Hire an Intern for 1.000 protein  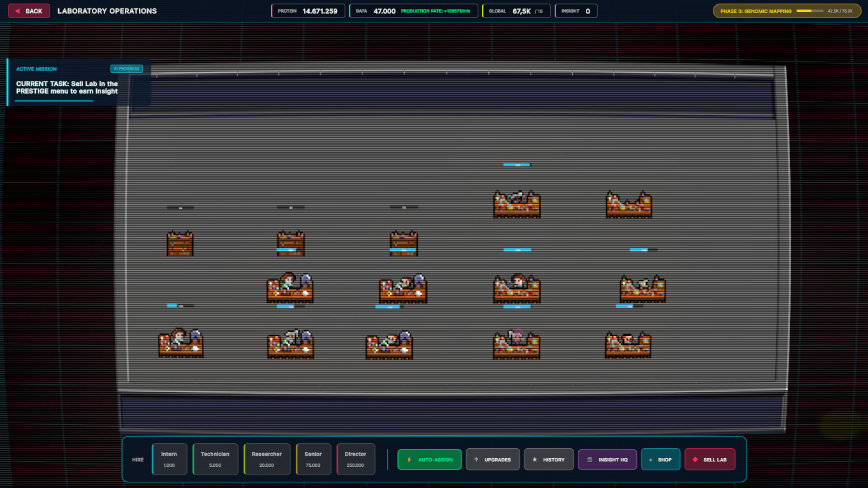coord(170,459)
